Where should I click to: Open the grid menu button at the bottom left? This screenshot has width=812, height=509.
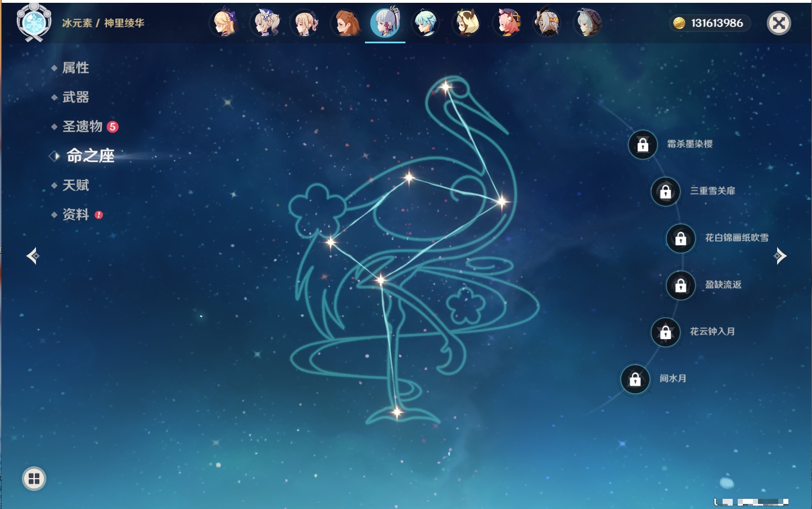[x=34, y=479]
